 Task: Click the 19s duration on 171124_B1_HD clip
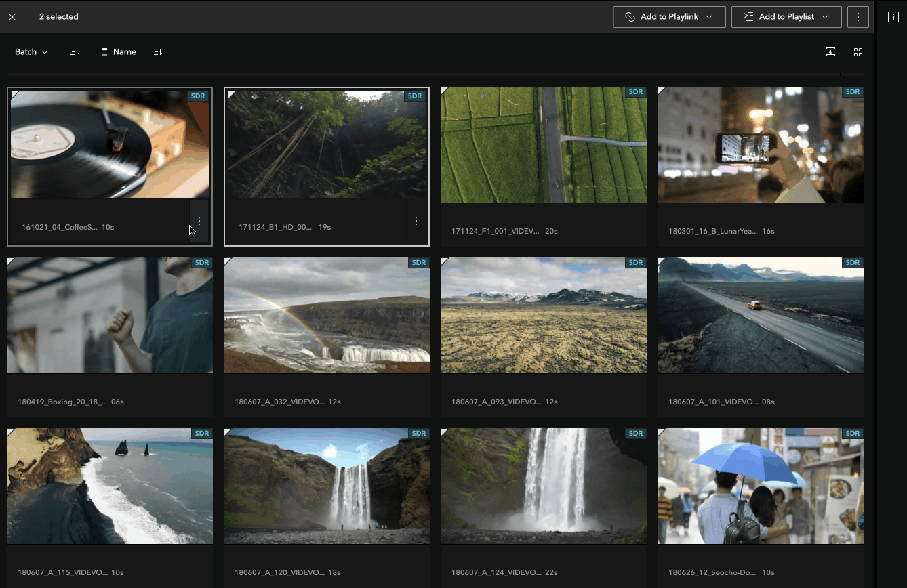[x=325, y=227]
